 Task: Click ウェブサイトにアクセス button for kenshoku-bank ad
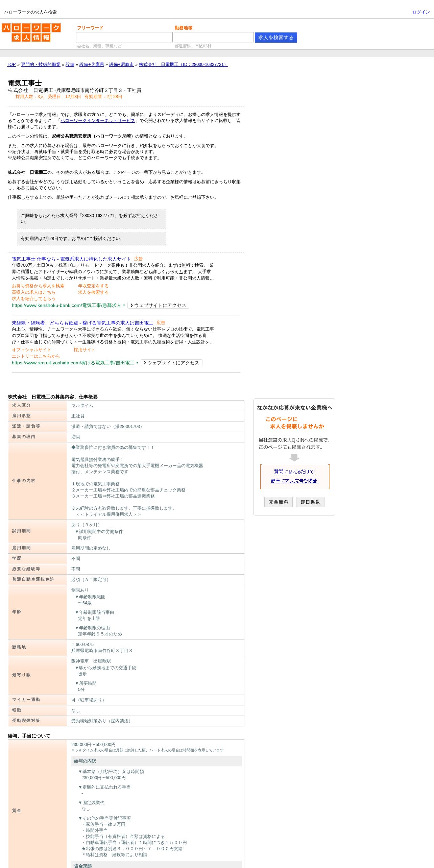[x=158, y=305]
